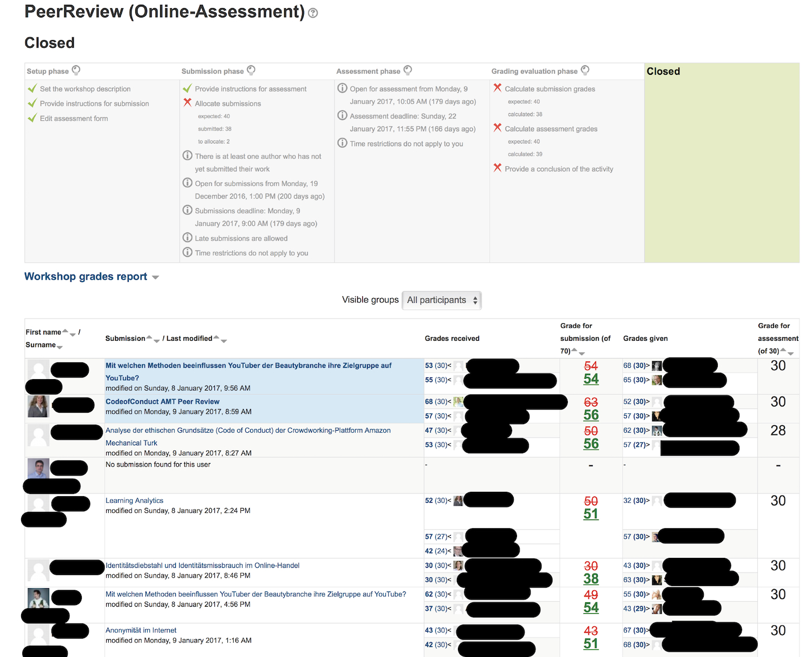
Task: Open Analyse der ethischen Grundsätze submission
Action: coord(248,437)
